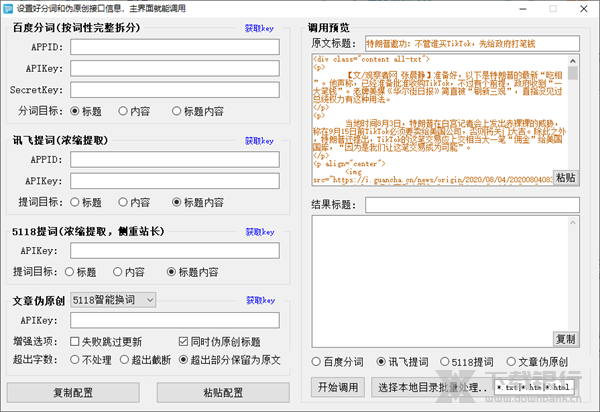
Task: Select 内容 radio for 分词目标
Action: point(134,111)
